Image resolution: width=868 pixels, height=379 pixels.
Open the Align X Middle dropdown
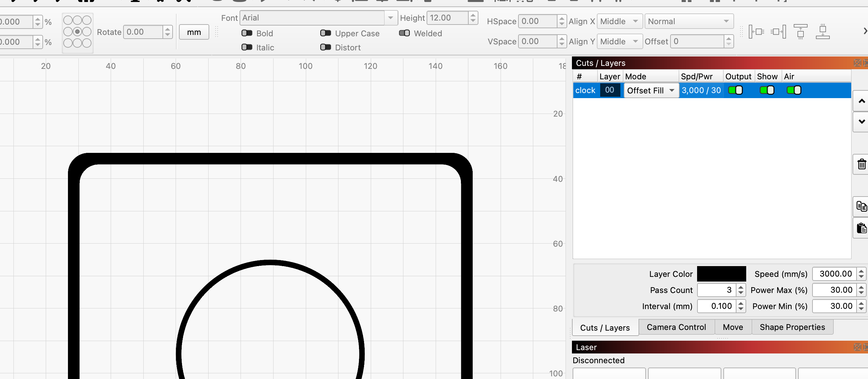click(x=619, y=21)
